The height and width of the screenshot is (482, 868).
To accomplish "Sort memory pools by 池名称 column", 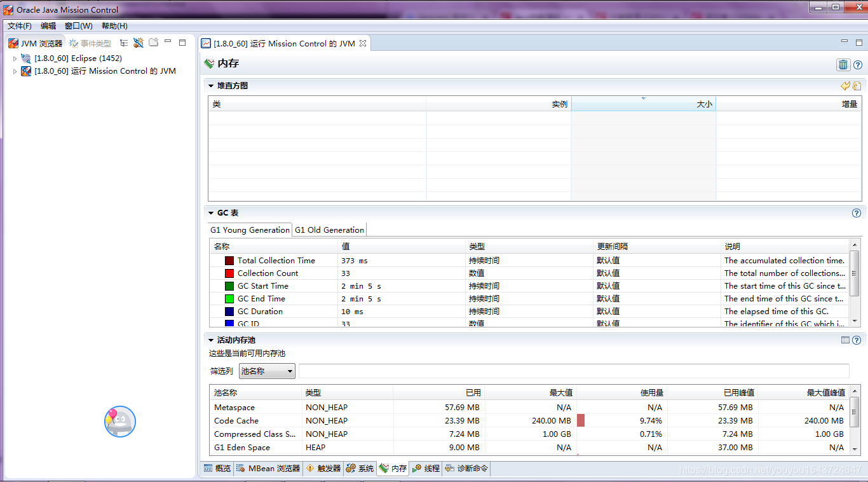I will (x=255, y=392).
